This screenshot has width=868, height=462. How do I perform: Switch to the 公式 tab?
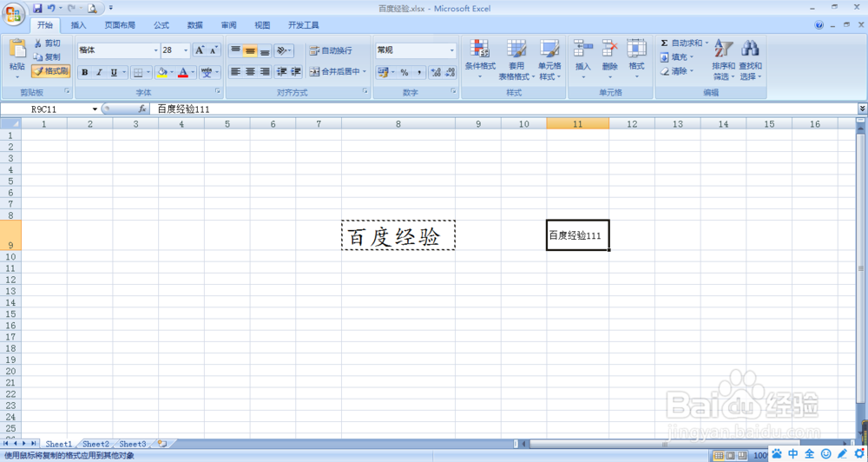point(161,25)
